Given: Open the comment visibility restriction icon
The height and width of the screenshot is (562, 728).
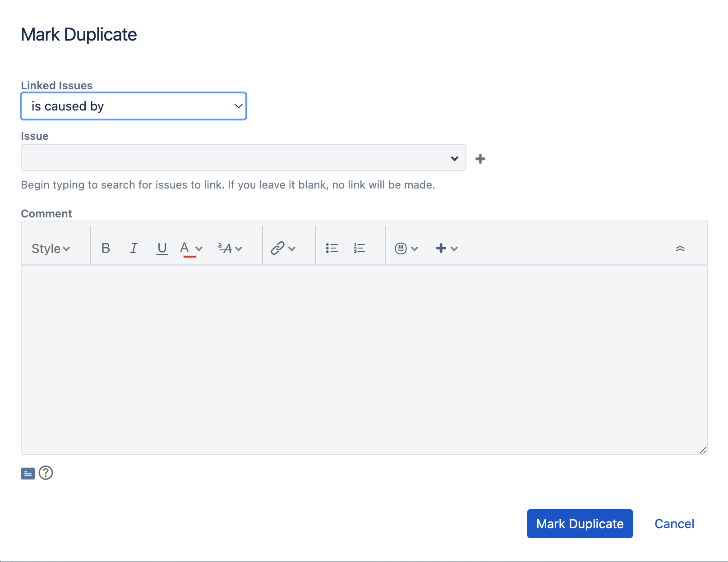Looking at the screenshot, I should [28, 473].
